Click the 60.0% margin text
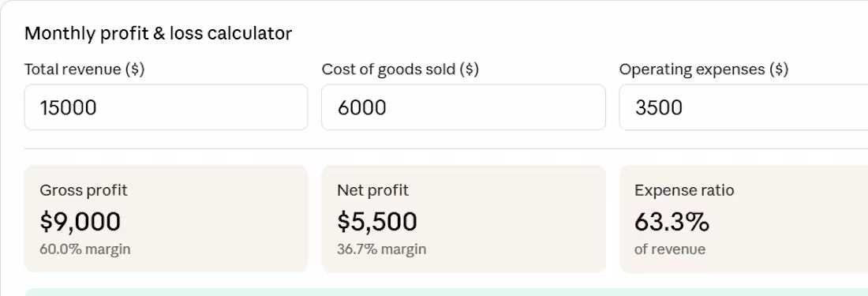 [x=85, y=249]
